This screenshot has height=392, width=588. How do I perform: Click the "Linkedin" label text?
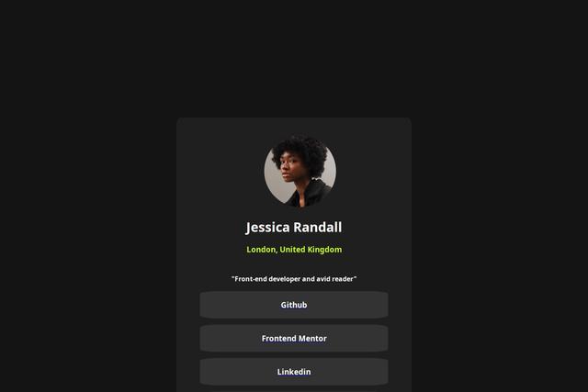tap(294, 372)
